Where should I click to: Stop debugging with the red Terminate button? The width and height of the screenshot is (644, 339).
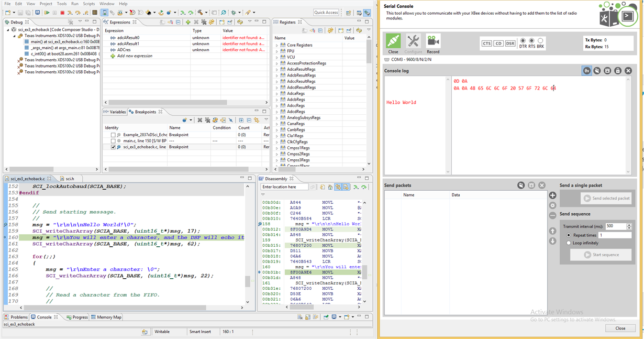coord(62,12)
